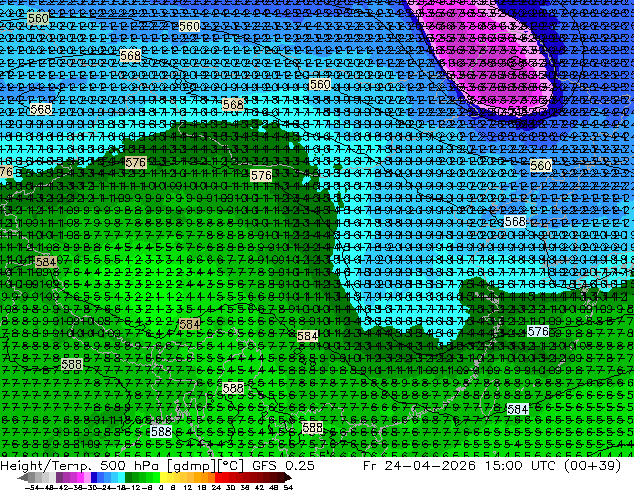
Task: Pick the dark blue swatch in the legend
Action: pos(94,477)
